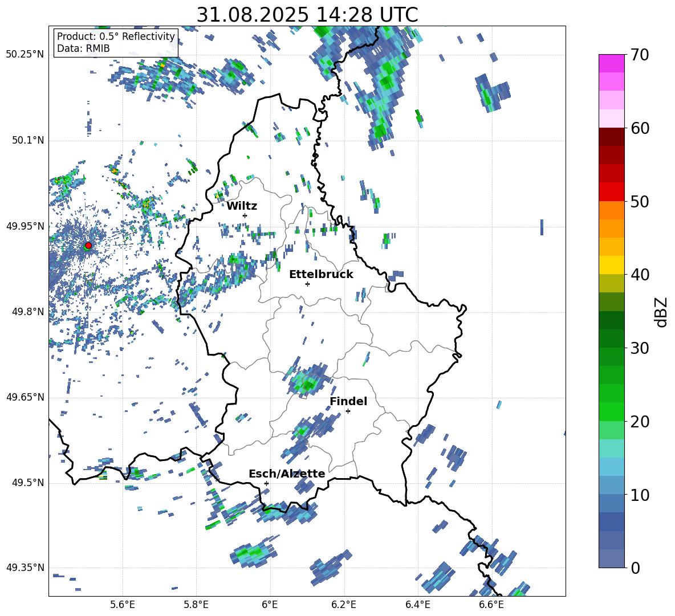Click the light blue swatch above 10 dBZ
675x616 pixels.
pyautogui.click(x=611, y=467)
